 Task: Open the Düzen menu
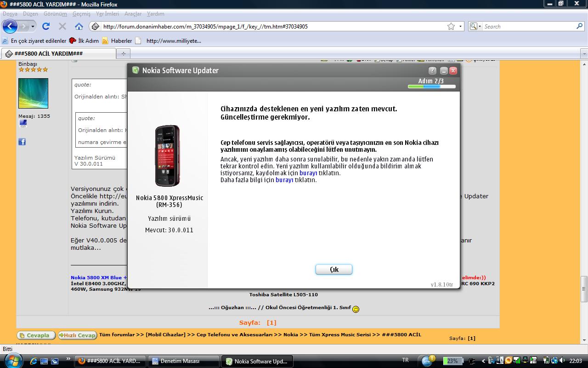tap(30, 14)
